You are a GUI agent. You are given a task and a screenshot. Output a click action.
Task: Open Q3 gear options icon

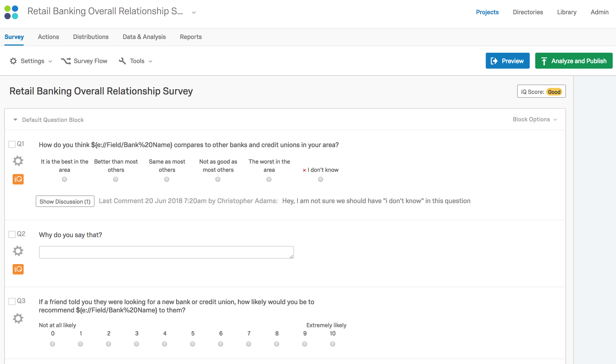18,318
